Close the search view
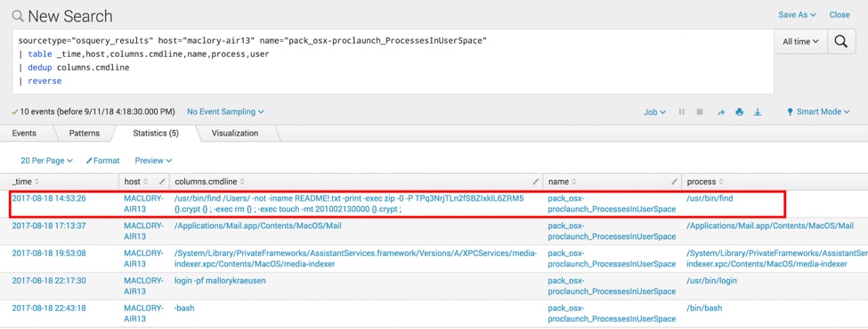 point(840,15)
